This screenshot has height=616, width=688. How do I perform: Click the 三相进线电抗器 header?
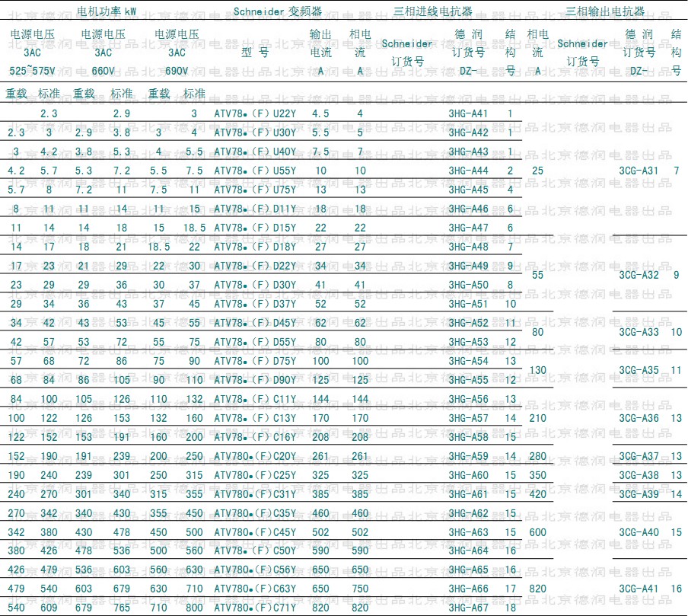(432, 11)
